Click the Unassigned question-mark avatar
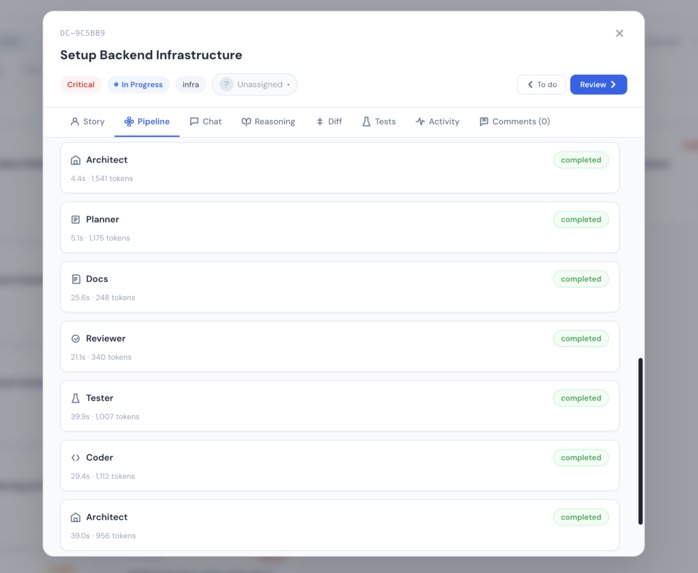 226,85
